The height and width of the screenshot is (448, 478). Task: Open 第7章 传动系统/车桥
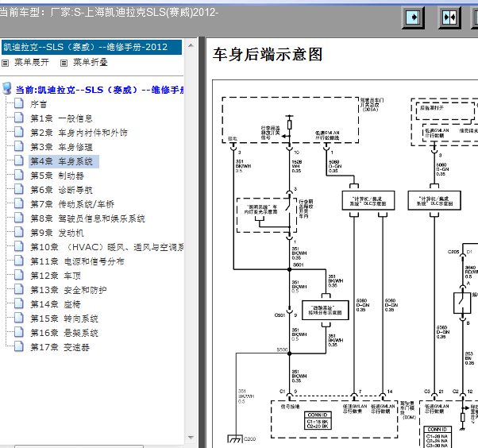tap(72, 204)
